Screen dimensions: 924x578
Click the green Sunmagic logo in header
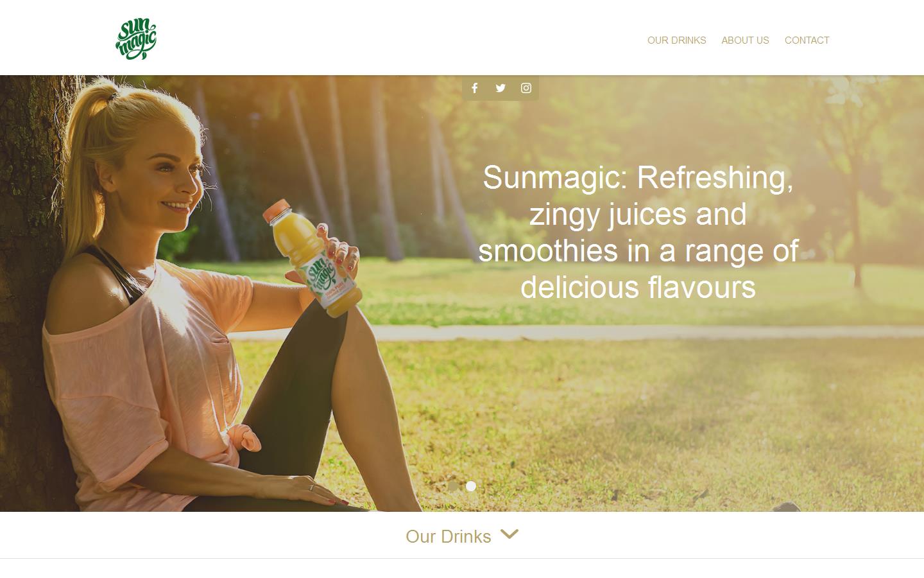click(136, 39)
